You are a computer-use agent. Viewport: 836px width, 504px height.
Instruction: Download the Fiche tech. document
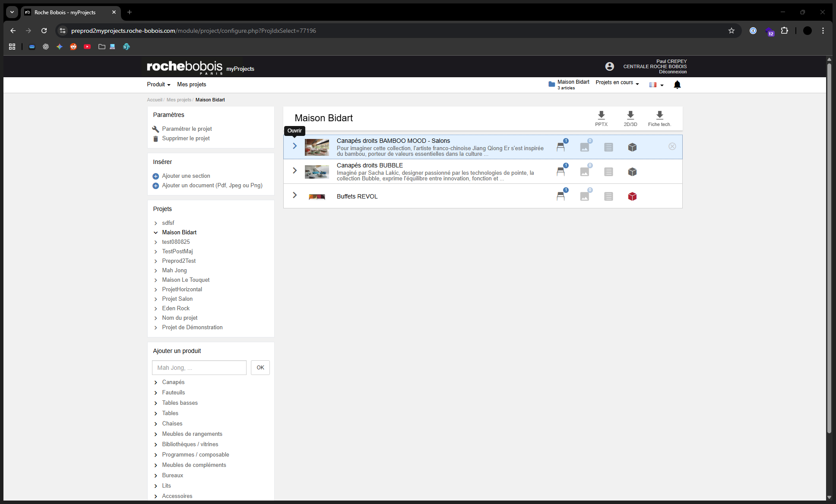click(x=659, y=117)
